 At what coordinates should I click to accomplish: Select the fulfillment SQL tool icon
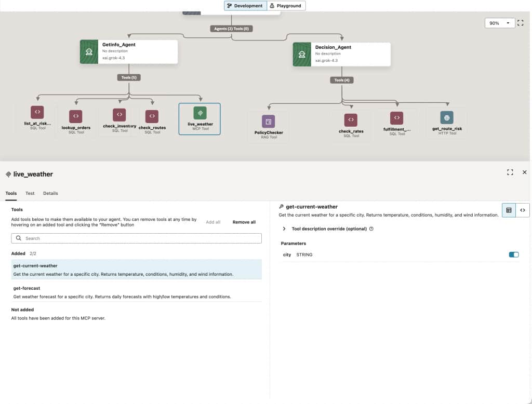(396, 118)
